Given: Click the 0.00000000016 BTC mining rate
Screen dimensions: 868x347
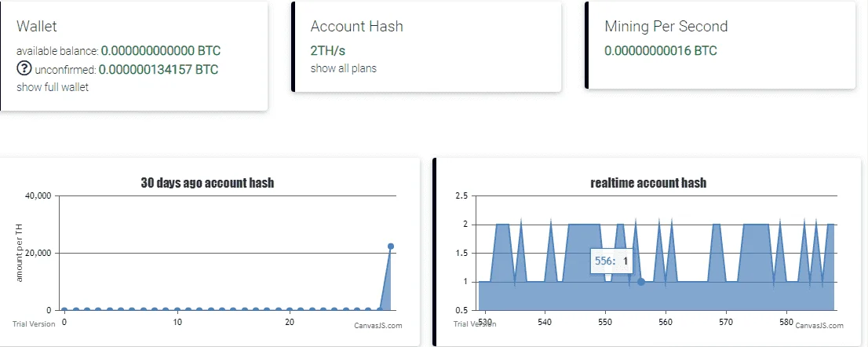Looking at the screenshot, I should [660, 51].
